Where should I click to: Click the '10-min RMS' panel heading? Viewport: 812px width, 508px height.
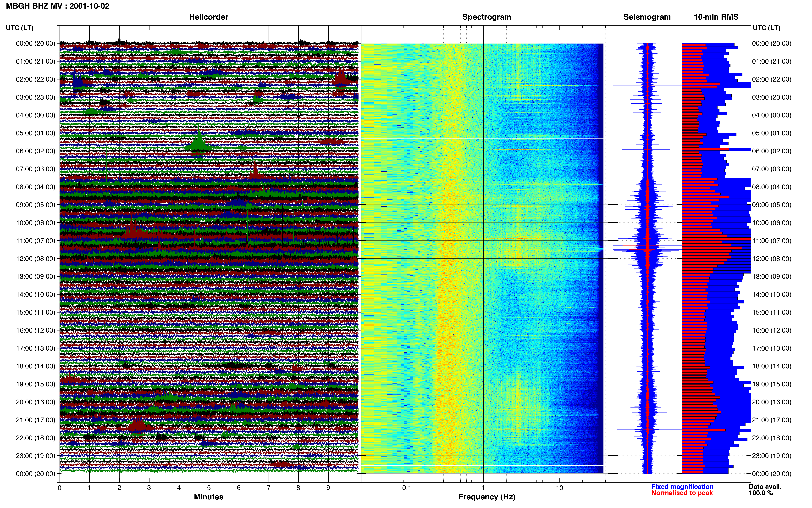tap(716, 17)
